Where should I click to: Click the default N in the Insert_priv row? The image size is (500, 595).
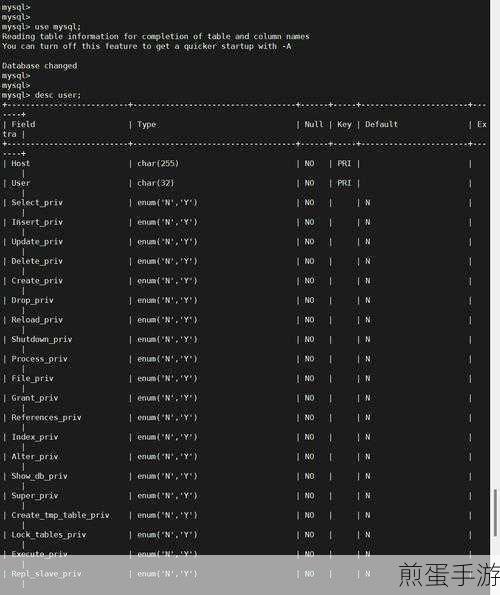367,222
